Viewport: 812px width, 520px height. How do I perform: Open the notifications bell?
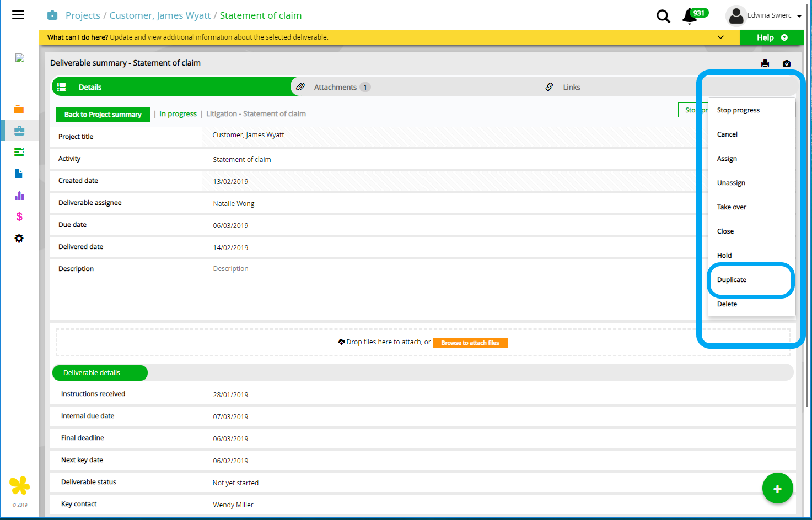(690, 17)
